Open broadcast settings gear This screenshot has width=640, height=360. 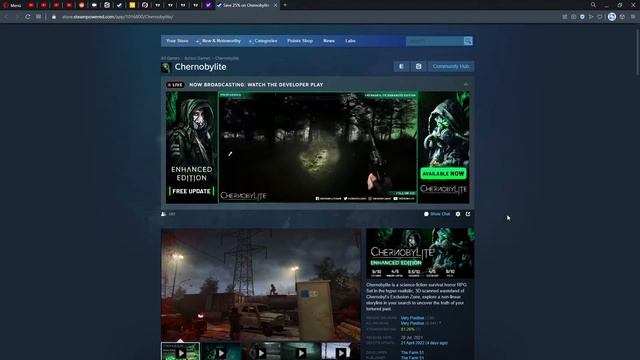click(x=458, y=214)
